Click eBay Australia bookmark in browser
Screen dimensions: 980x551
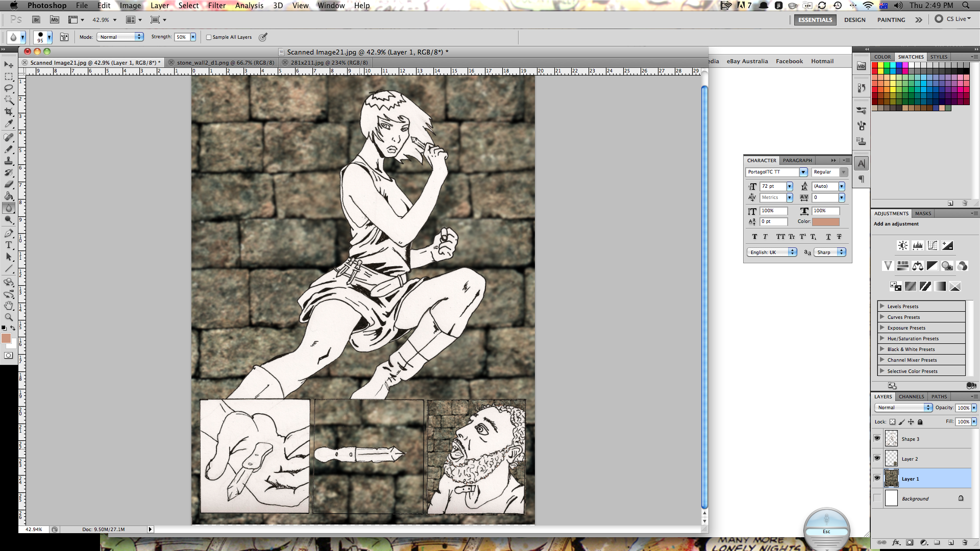click(747, 61)
